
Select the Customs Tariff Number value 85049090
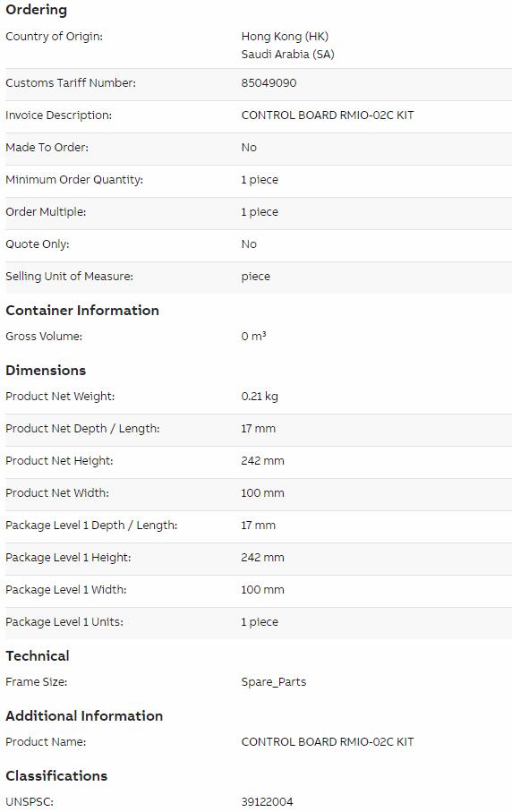pos(269,83)
